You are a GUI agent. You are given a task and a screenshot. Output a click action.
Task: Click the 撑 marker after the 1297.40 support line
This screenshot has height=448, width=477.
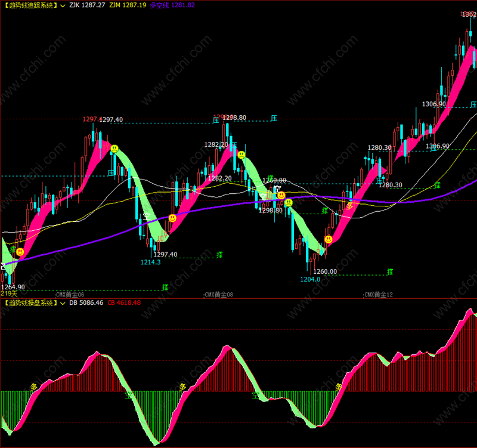click(219, 255)
